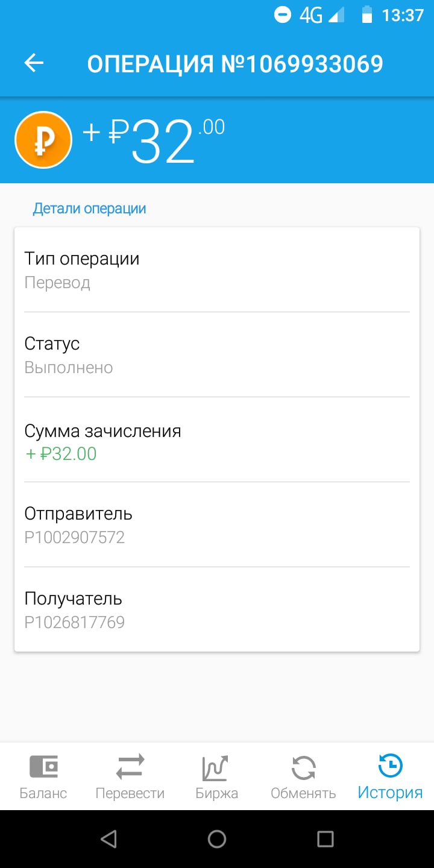Tap the Детали операции heading
This screenshot has width=434, height=868.
90,209
